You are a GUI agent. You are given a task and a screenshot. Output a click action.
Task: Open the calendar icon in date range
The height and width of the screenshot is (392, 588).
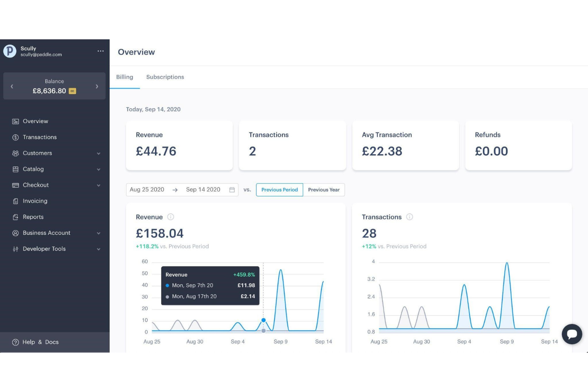(232, 190)
